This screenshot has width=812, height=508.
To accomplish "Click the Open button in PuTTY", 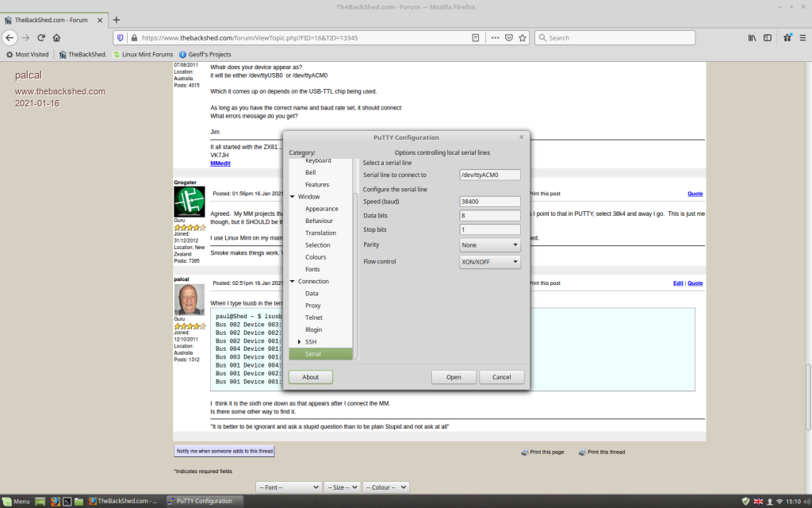I will coord(454,377).
